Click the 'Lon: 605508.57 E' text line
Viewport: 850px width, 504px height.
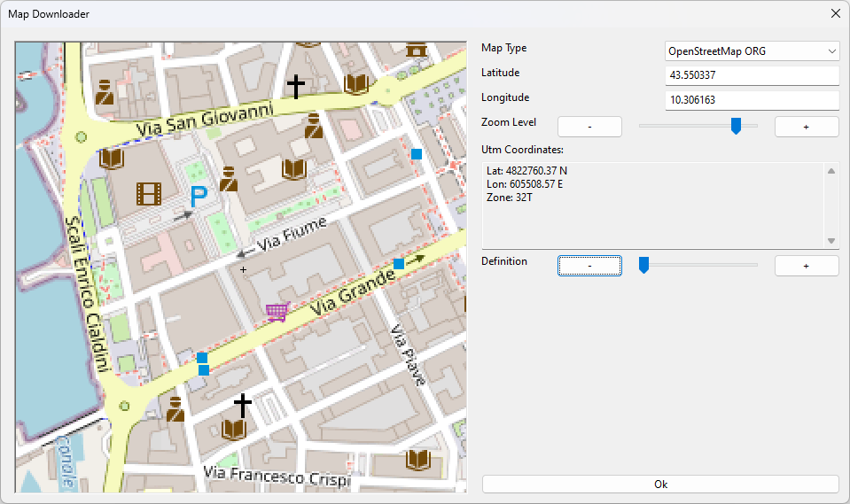pos(524,184)
